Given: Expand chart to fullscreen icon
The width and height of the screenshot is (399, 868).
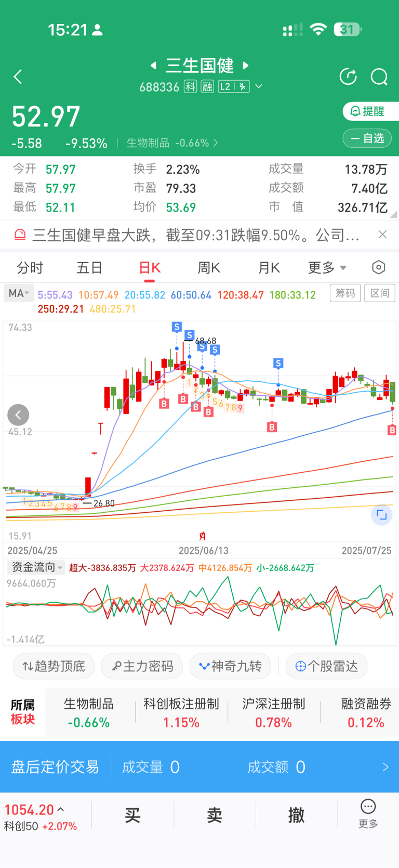Looking at the screenshot, I should click(381, 515).
